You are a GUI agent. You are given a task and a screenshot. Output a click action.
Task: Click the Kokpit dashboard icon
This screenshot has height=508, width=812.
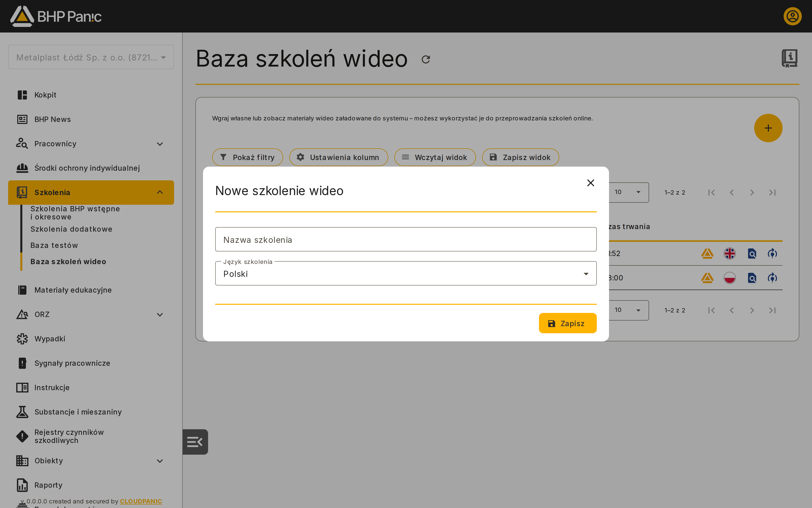coord(22,95)
